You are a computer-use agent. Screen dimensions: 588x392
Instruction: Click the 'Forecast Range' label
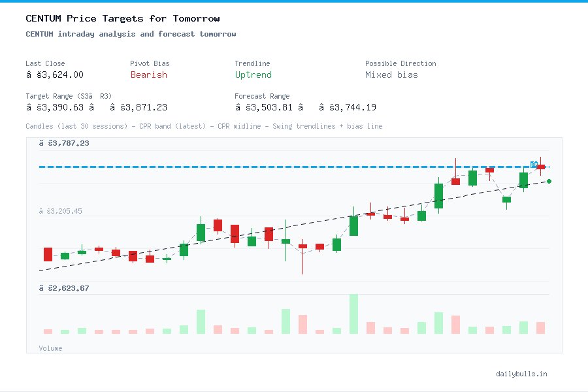(x=262, y=96)
